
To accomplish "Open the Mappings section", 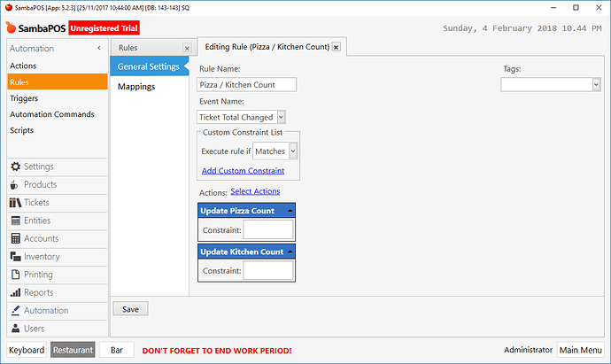I will click(136, 87).
